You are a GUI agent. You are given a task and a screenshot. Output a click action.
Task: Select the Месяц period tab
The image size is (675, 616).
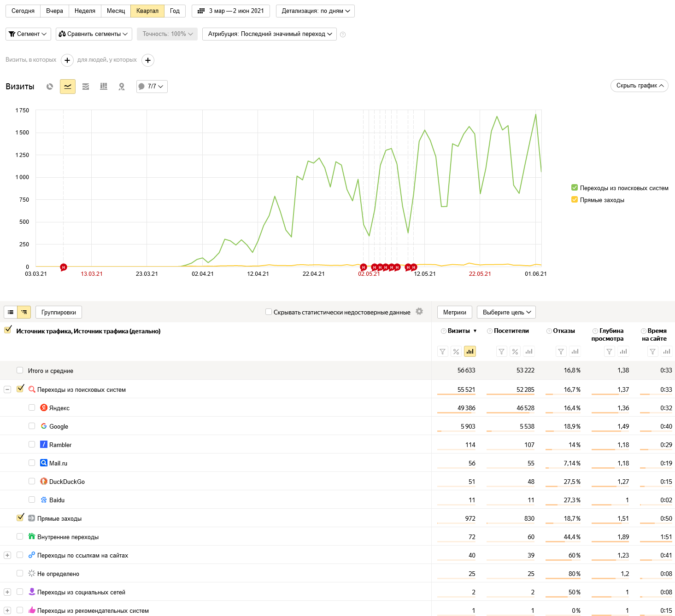click(x=116, y=11)
